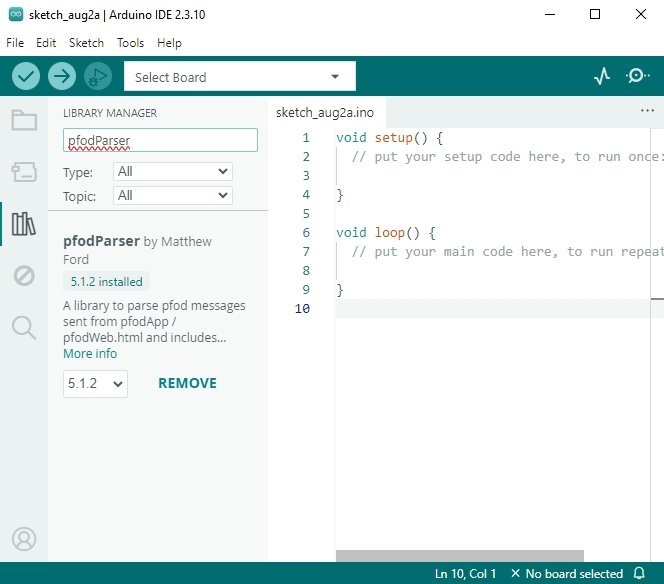This screenshot has height=584, width=664.
Task: Open the Select Board dropdown
Action: click(x=240, y=77)
